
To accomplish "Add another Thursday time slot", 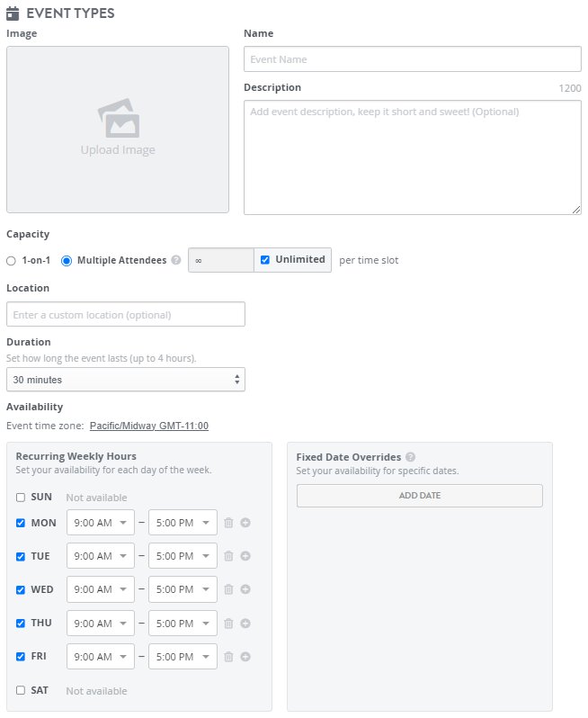I will 245,624.
